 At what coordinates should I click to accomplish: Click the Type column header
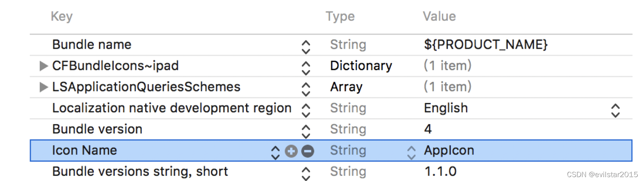click(340, 16)
